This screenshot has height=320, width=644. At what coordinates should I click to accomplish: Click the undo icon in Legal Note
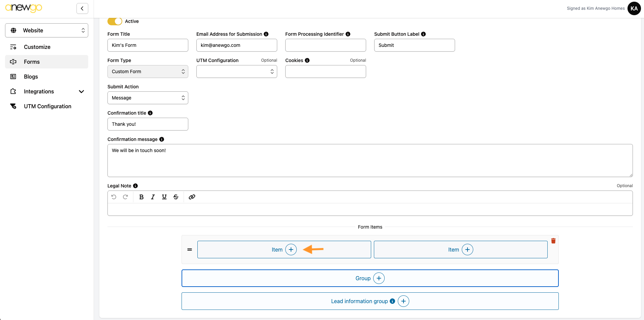coord(114,197)
